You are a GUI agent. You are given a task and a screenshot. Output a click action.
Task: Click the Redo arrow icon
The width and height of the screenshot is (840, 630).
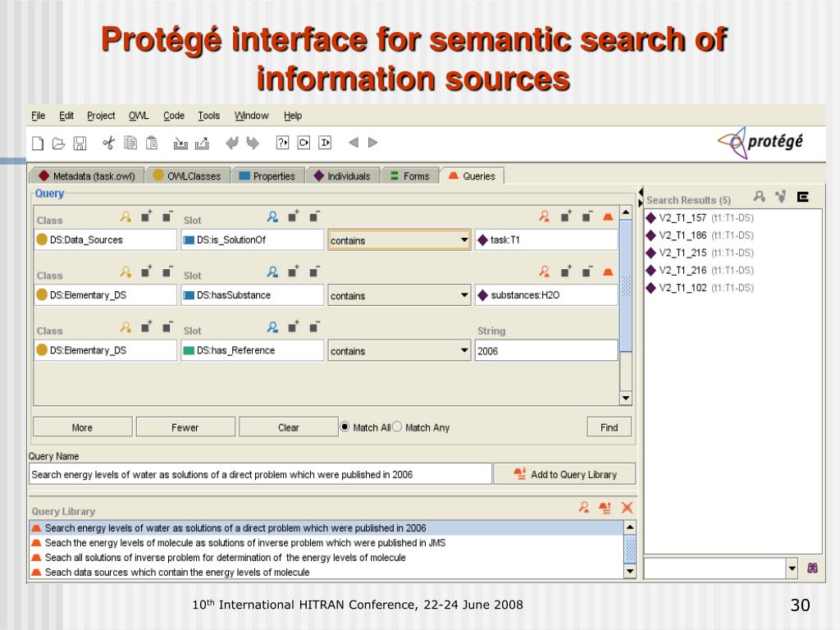[253, 143]
